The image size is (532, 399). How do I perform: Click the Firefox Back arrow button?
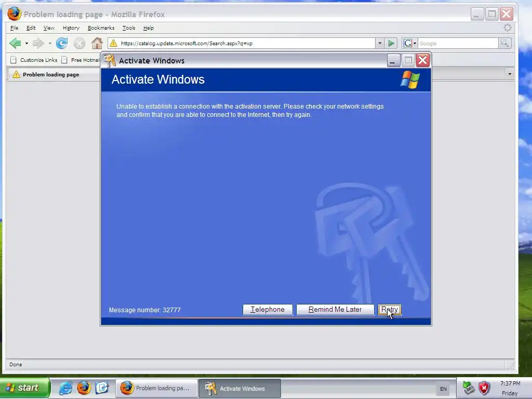pyautogui.click(x=16, y=43)
